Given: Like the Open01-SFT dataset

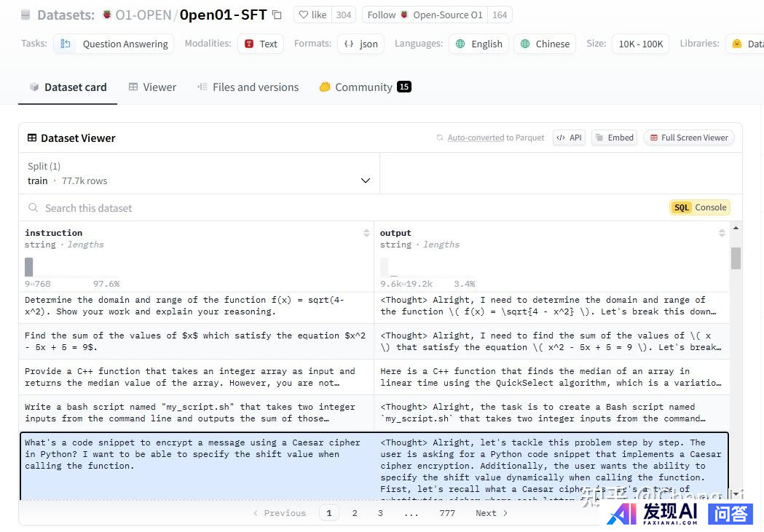Looking at the screenshot, I should pos(312,15).
